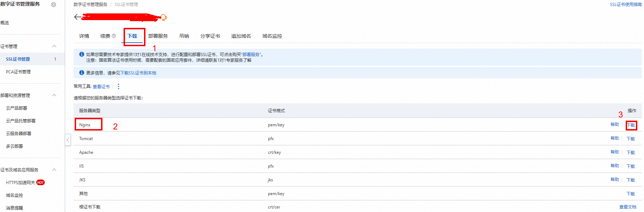Collapse the 部署和资源管理 sidebar section
The height and width of the screenshot is (212, 644).
click(54, 95)
